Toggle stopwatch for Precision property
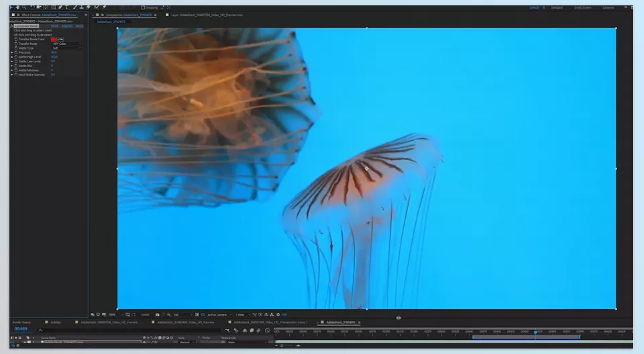This screenshot has width=644, height=354. (16, 52)
